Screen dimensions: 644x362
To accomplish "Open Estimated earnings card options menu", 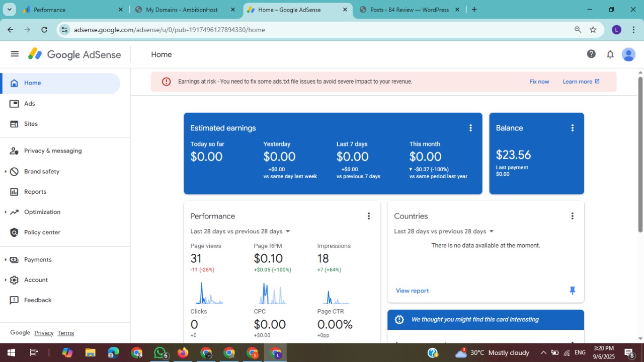I will (470, 128).
